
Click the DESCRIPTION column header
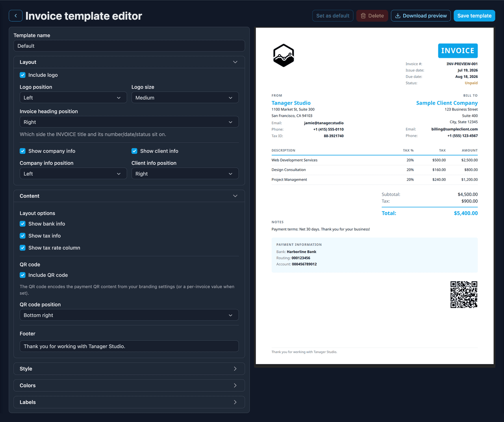[x=283, y=150]
